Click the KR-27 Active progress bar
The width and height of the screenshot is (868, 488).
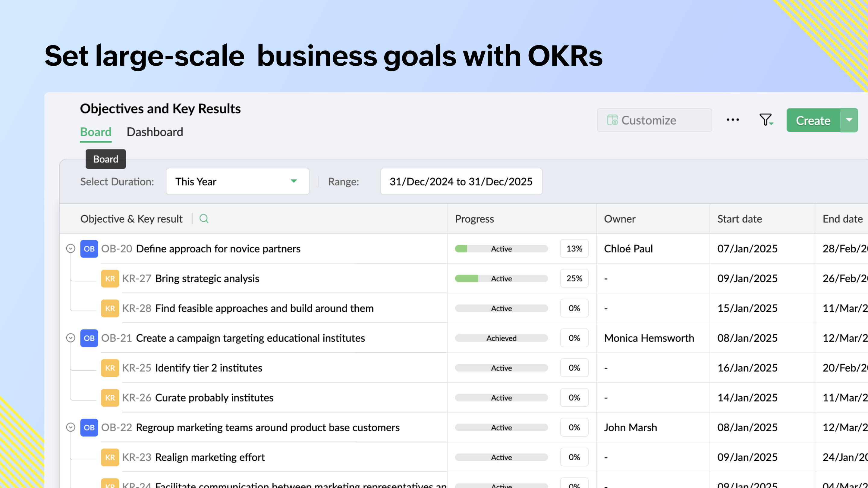(x=501, y=278)
